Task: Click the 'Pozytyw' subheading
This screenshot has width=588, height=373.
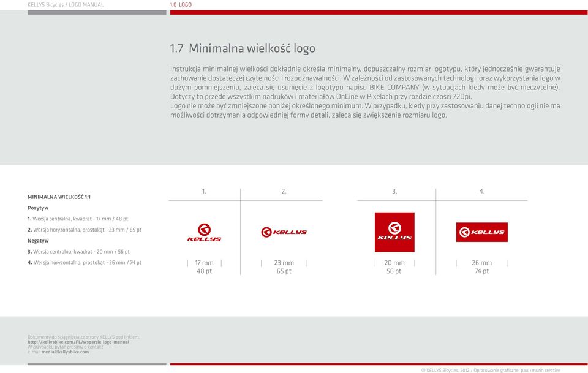Action: click(38, 208)
